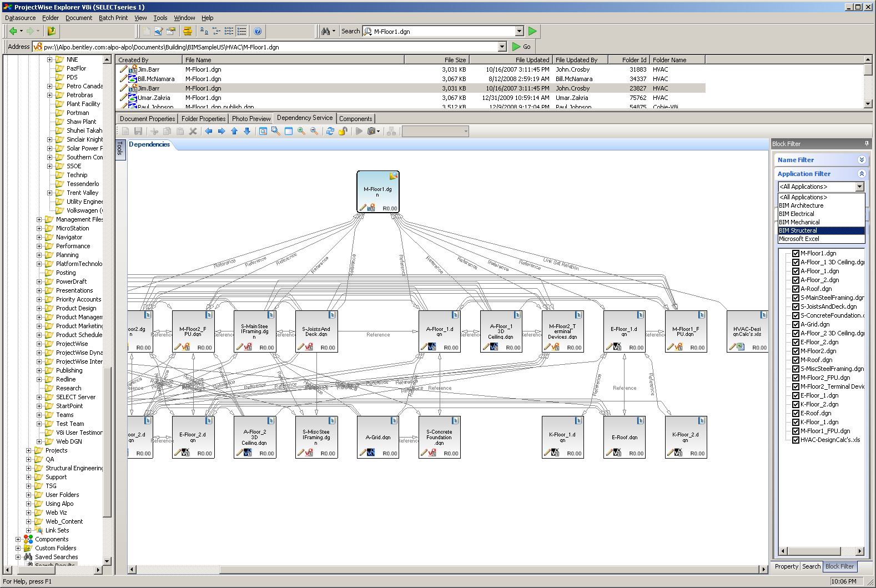
Task: Uncheck A-Floor_2.dgn checkbox
Action: 796,280
